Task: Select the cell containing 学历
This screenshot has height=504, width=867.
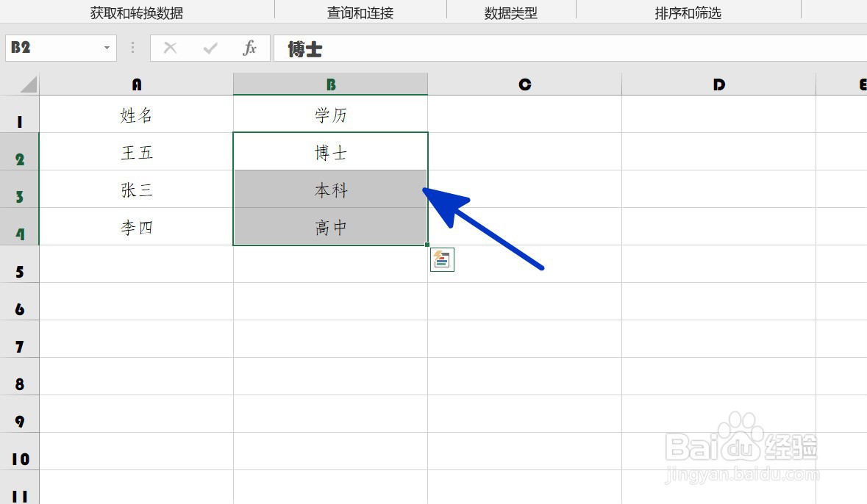Action: [x=330, y=115]
